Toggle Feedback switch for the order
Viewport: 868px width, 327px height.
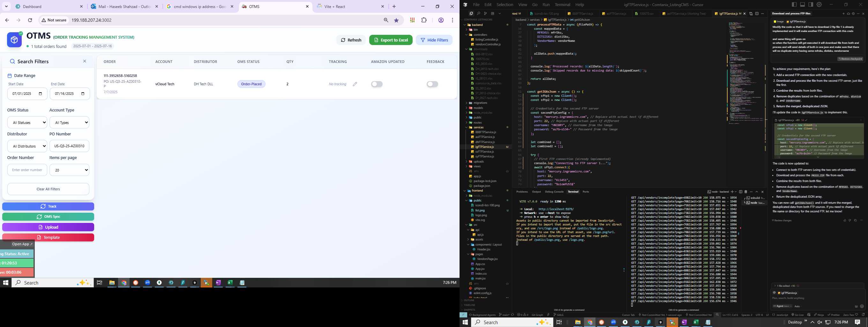coord(432,84)
